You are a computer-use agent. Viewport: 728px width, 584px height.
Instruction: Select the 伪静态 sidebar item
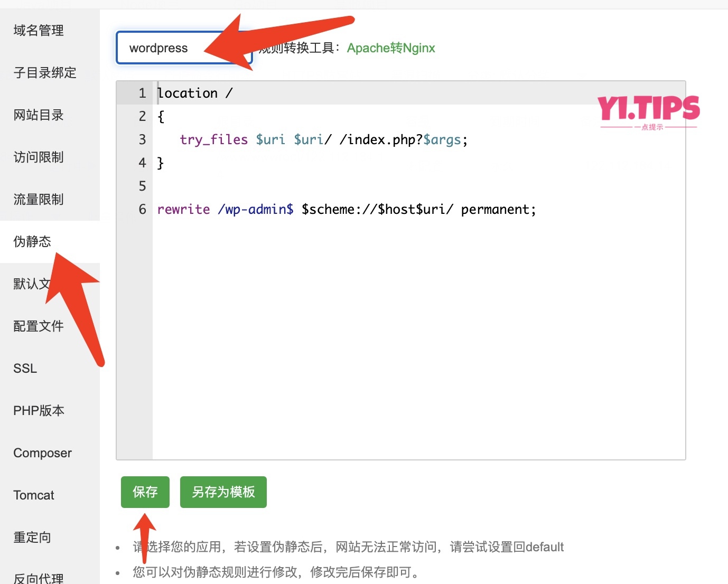click(32, 241)
